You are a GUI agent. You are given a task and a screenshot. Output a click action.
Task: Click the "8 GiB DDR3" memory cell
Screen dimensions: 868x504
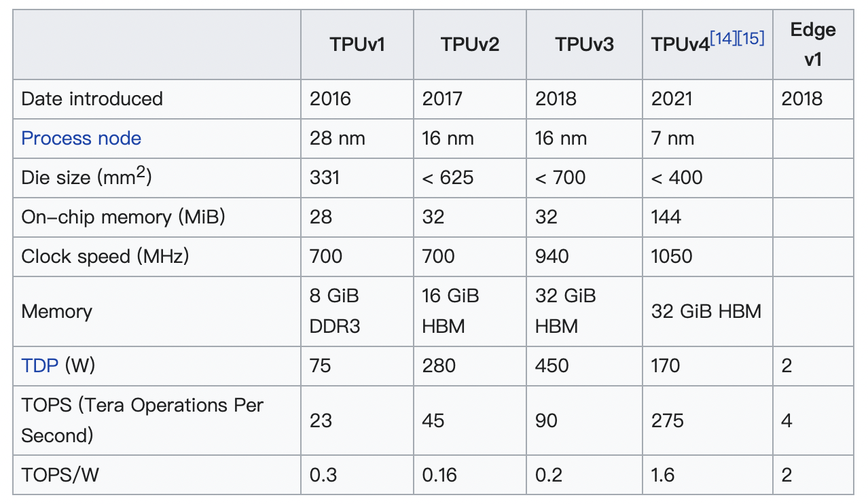(334, 311)
